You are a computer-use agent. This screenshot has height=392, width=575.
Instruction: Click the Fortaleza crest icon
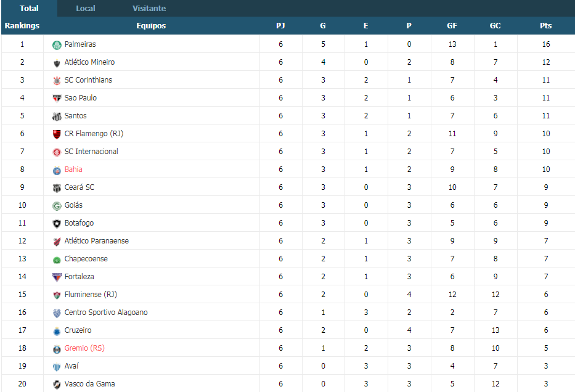point(57,277)
